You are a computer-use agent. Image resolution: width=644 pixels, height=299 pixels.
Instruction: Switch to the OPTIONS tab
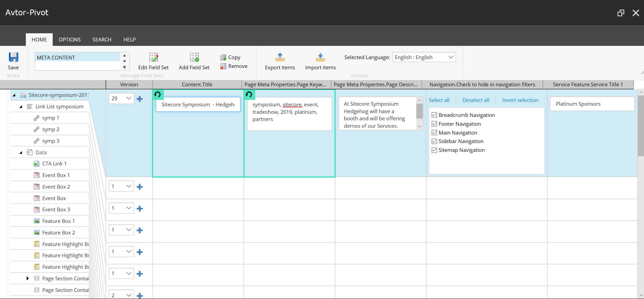(x=70, y=40)
